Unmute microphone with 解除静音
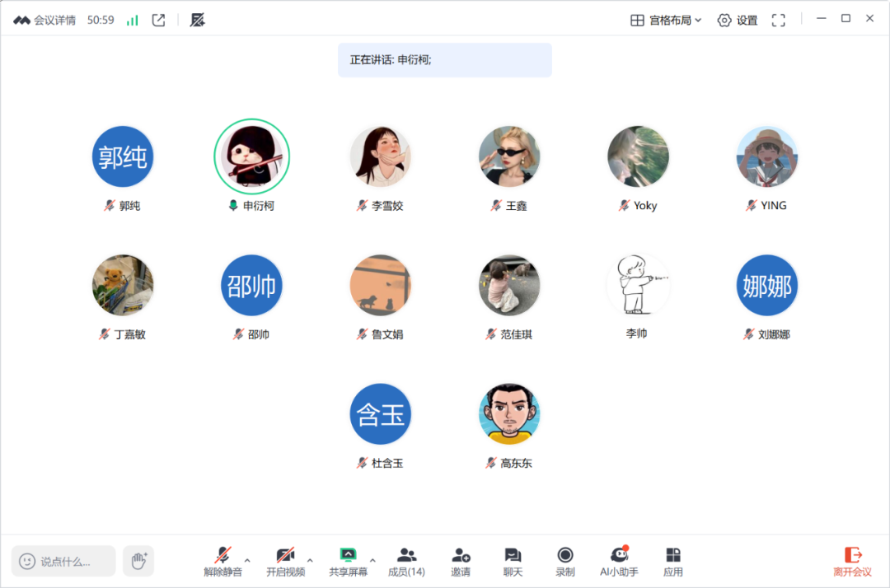The height and width of the screenshot is (588, 890). tap(222, 561)
